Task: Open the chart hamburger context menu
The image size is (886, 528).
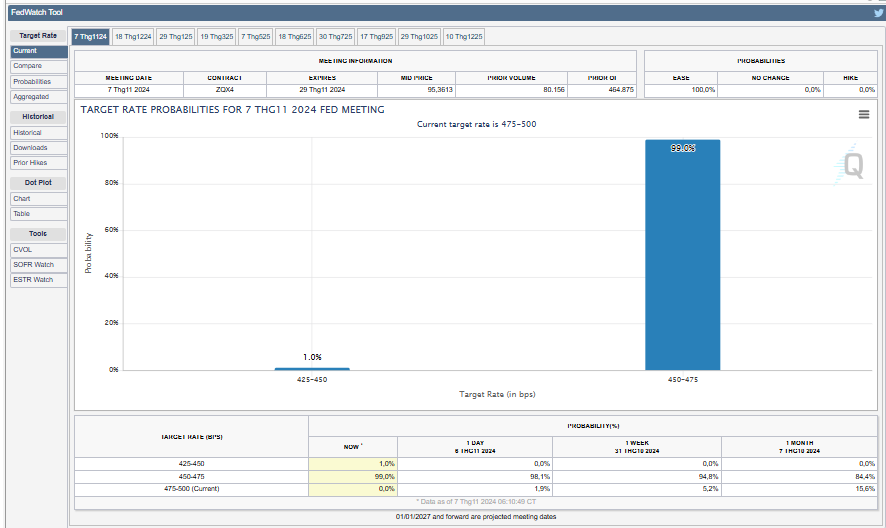Action: point(864,114)
